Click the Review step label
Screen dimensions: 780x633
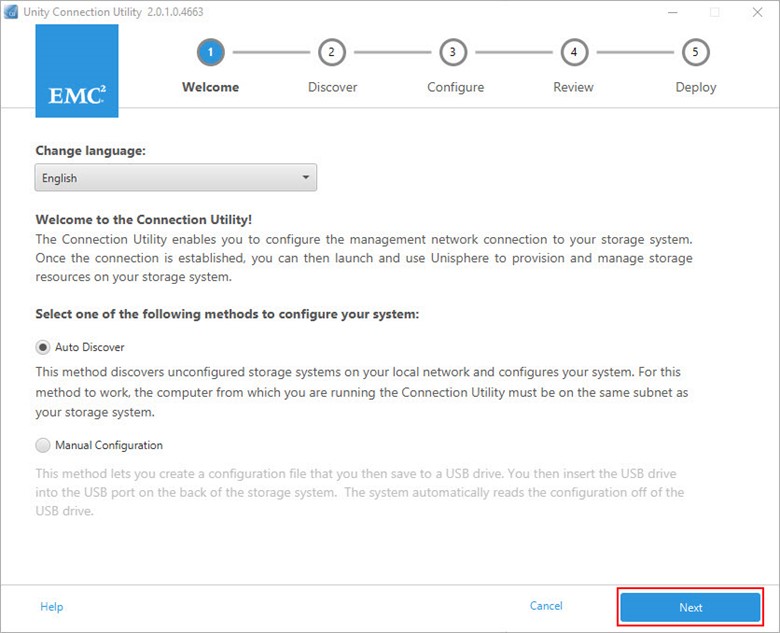pyautogui.click(x=574, y=87)
